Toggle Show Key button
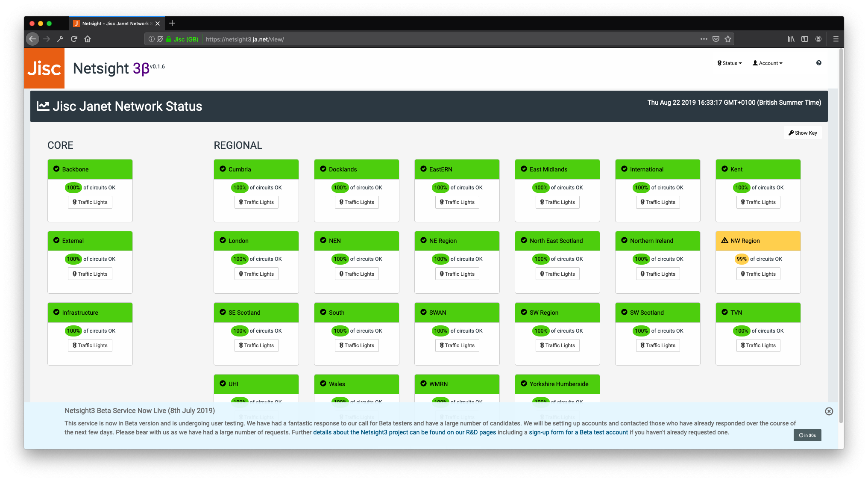 tap(803, 133)
